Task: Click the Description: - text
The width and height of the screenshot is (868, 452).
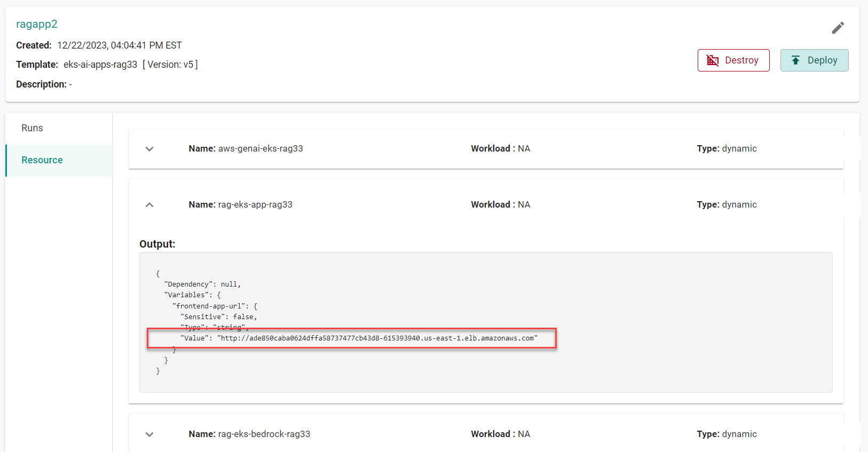Action: pos(44,84)
